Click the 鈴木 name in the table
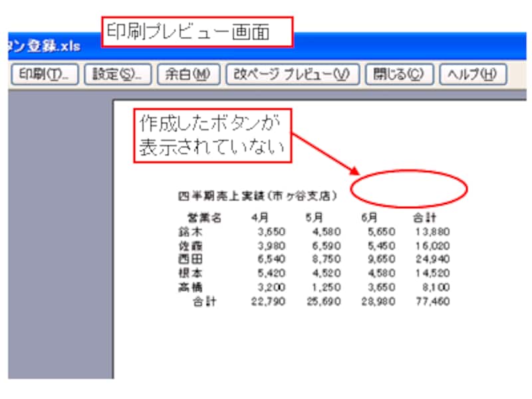 point(188,231)
